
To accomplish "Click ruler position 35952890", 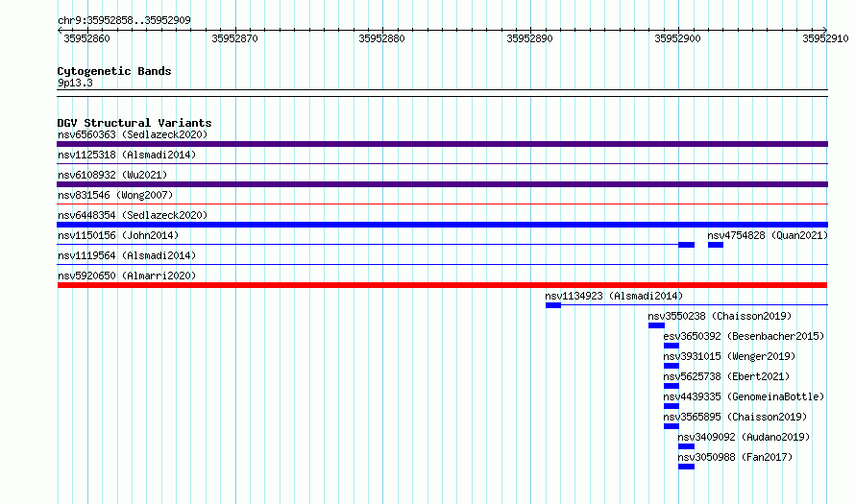I will 529,38.
